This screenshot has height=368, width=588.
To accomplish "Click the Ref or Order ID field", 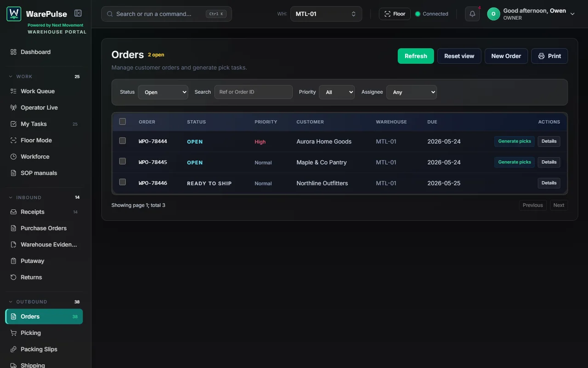I will coord(254,92).
